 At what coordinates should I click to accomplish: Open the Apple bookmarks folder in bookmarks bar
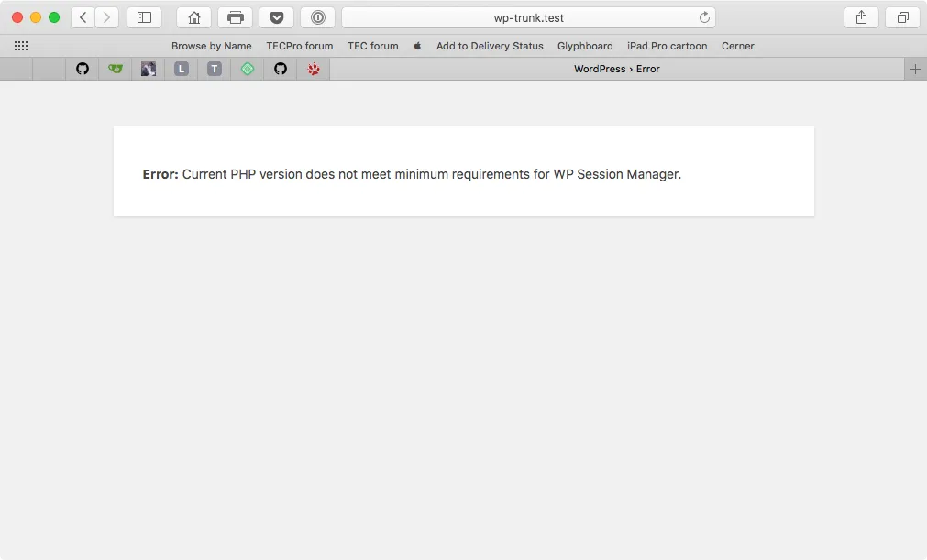417,46
